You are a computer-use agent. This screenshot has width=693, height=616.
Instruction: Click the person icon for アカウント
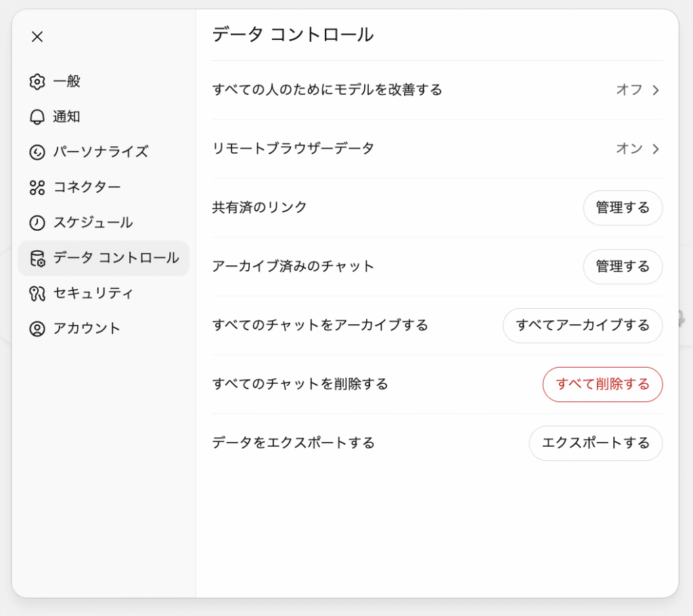[37, 328]
